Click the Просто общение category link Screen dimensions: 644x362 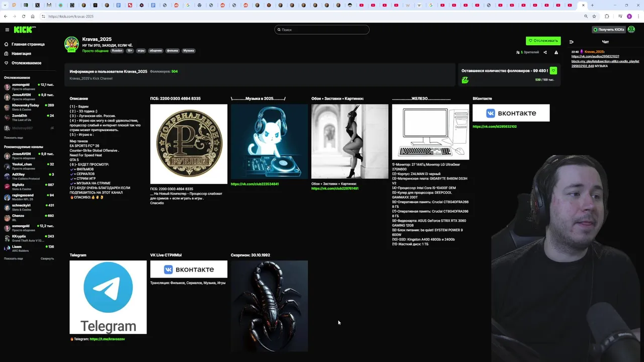coord(95,51)
